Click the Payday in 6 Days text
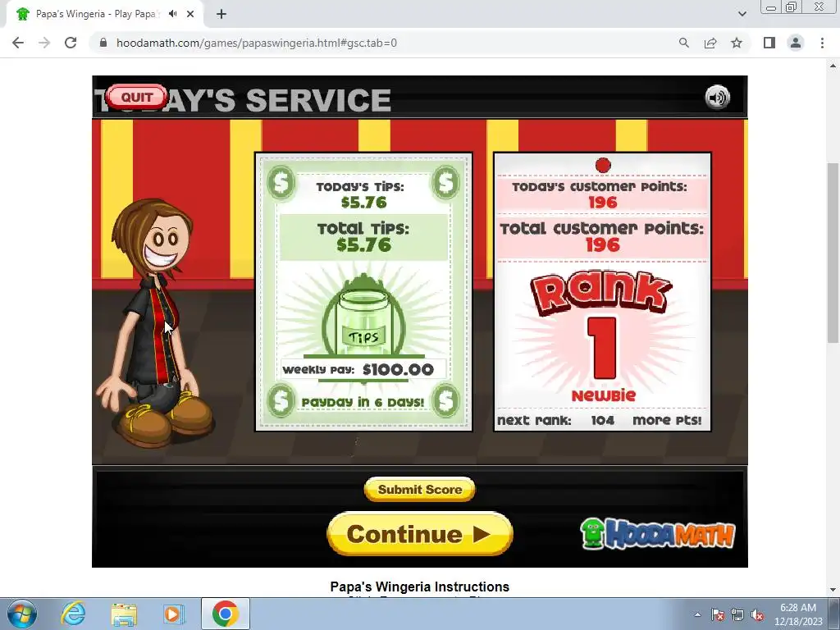 click(x=363, y=402)
